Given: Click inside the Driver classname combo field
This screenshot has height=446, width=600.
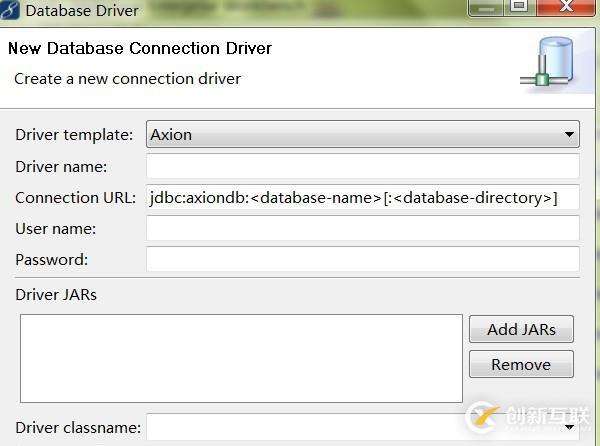Looking at the screenshot, I should pyautogui.click(x=350, y=428).
